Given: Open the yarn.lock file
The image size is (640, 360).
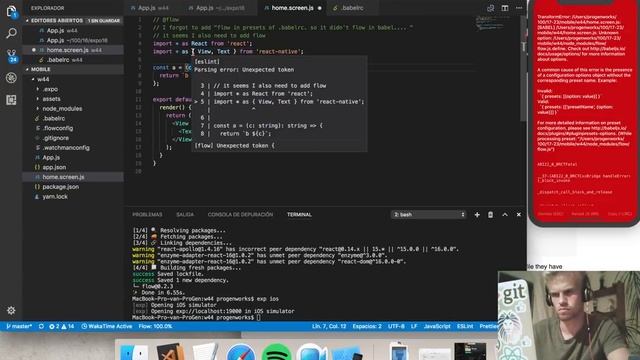Looking at the screenshot, I should [x=73, y=197].
